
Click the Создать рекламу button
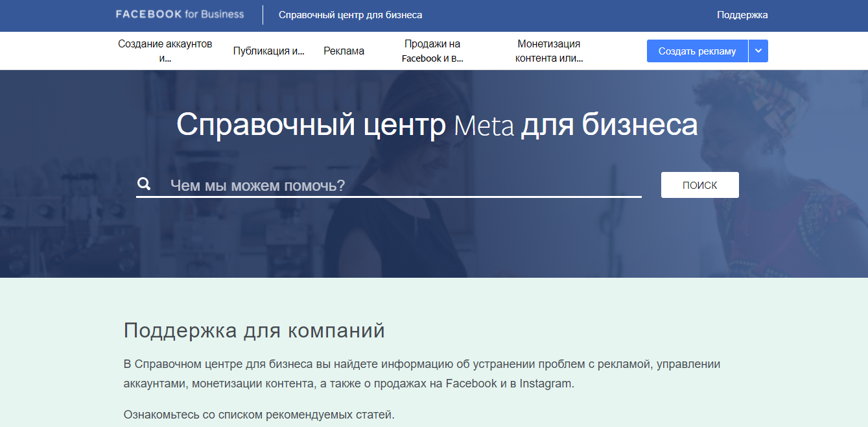pos(698,51)
